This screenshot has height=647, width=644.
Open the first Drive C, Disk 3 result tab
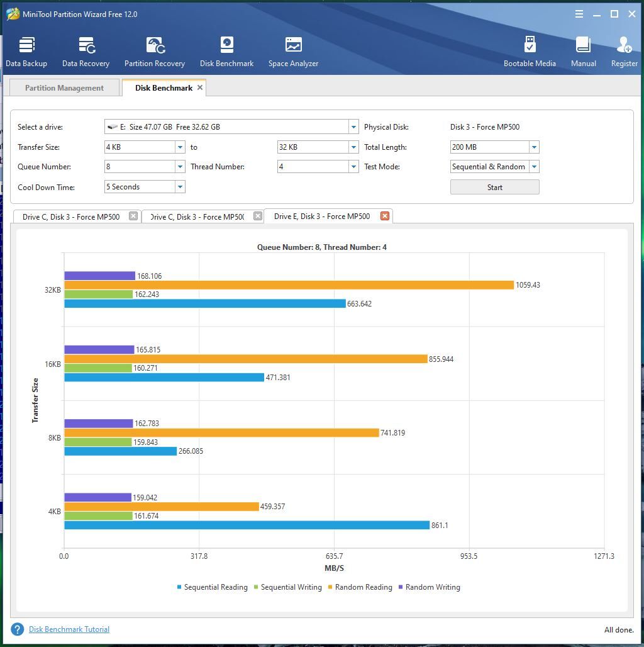click(x=71, y=217)
